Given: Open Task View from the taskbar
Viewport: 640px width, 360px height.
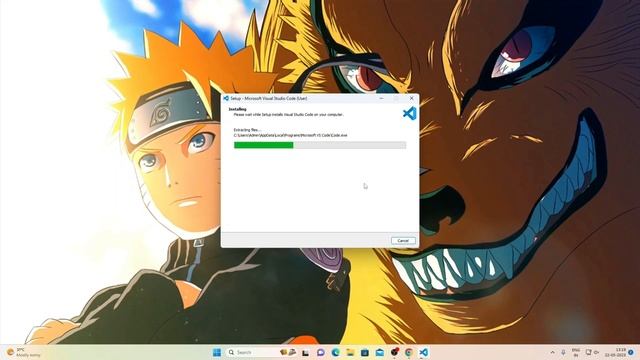Looking at the screenshot, I should 306,352.
